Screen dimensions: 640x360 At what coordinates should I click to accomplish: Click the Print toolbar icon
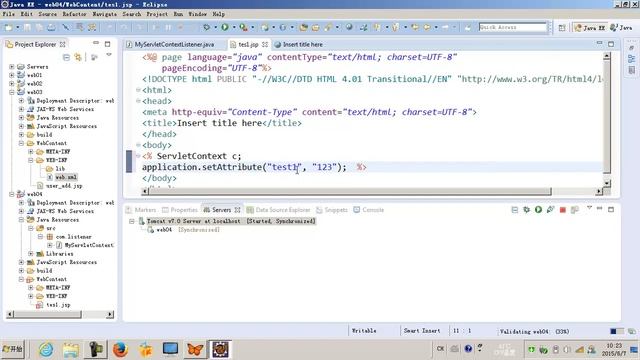51,27
